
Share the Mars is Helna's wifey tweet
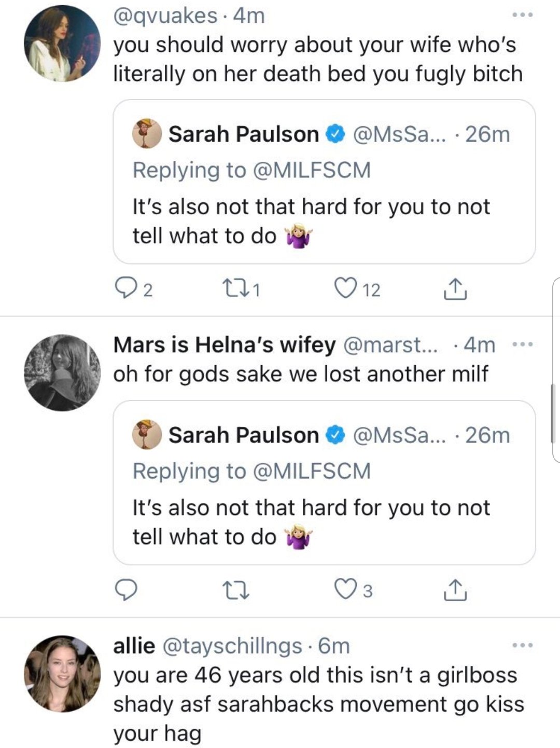click(455, 590)
